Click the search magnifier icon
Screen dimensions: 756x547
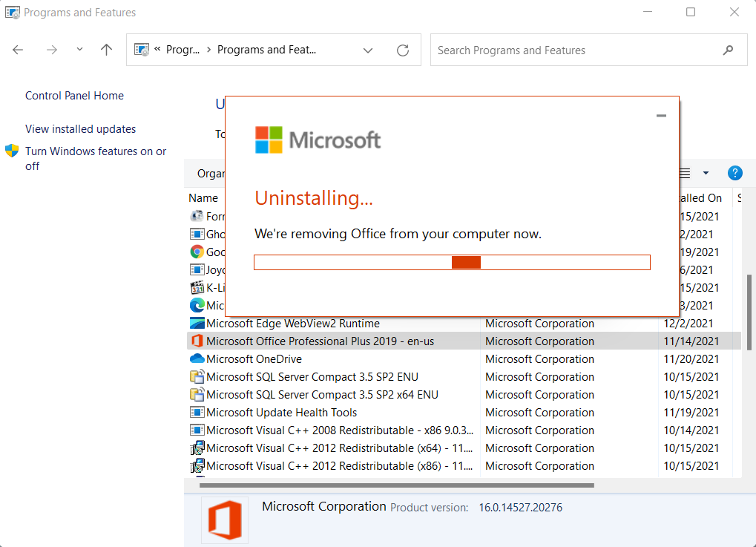coord(728,50)
